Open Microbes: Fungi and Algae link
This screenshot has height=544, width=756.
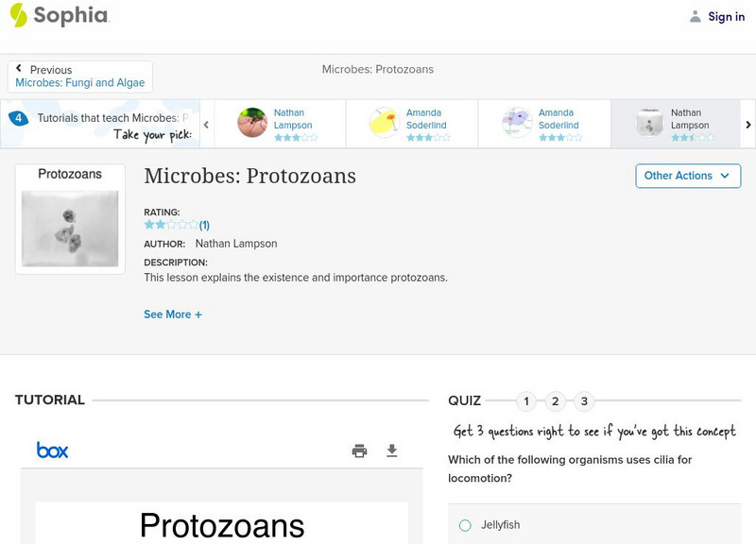pyautogui.click(x=80, y=83)
